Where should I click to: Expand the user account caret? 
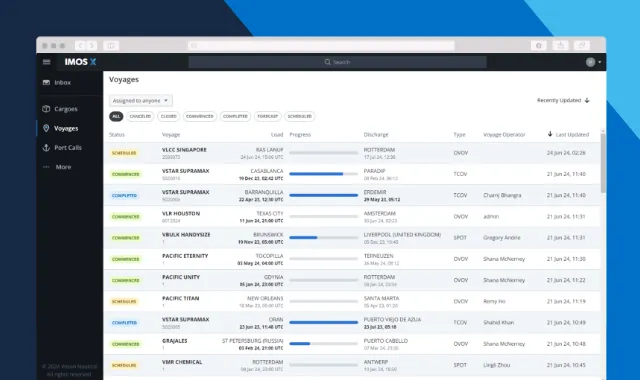(x=600, y=62)
